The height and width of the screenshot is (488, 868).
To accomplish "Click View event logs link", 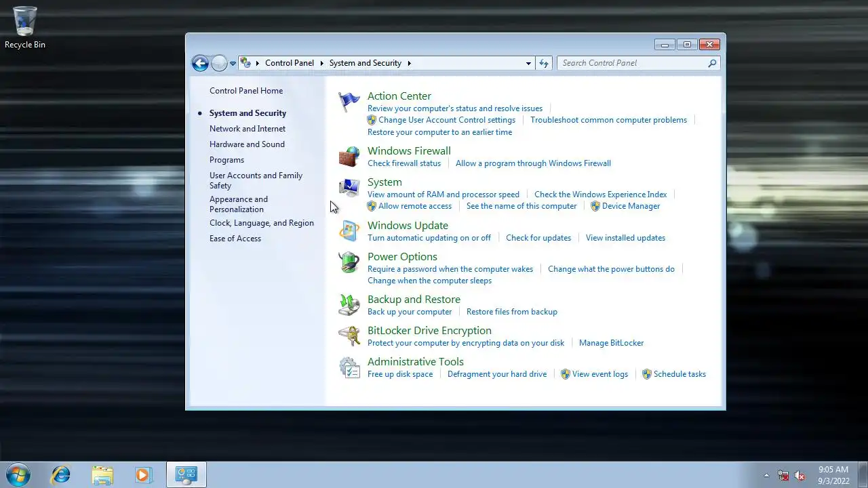I will point(600,374).
